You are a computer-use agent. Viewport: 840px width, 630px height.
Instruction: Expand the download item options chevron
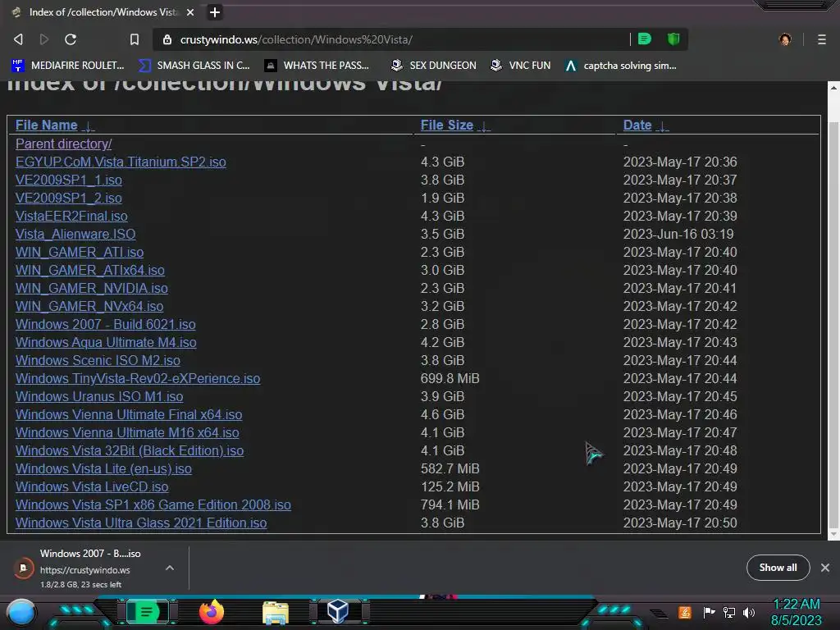(170, 568)
